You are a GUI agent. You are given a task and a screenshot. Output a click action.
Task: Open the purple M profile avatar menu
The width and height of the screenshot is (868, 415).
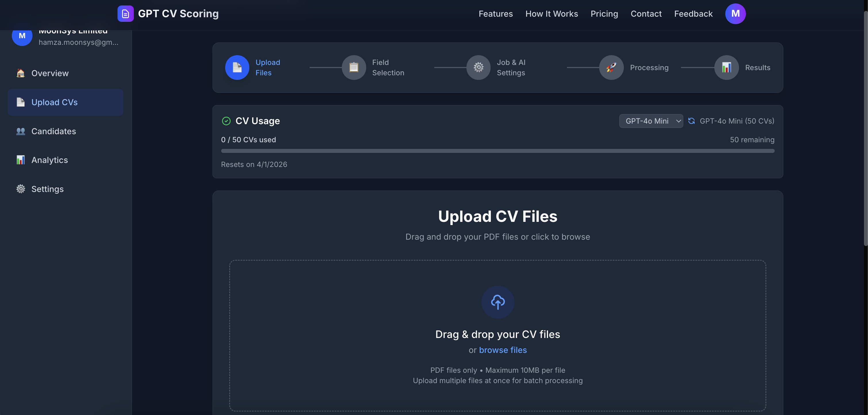point(735,14)
